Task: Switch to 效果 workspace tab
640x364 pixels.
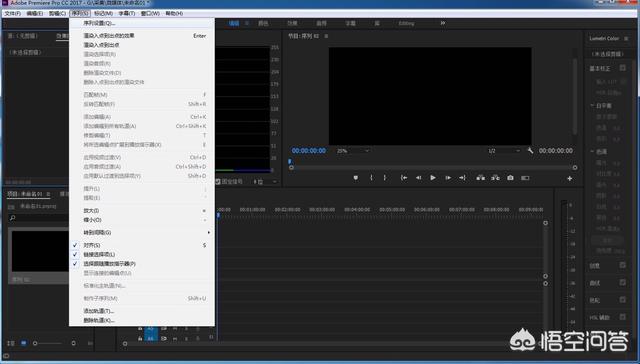Action: (x=292, y=23)
